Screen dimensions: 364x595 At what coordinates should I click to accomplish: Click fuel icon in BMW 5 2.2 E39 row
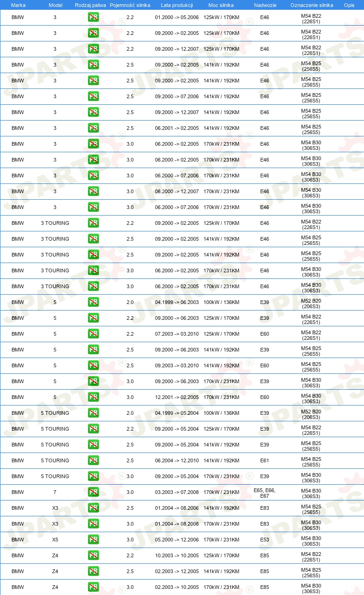[x=93, y=318]
